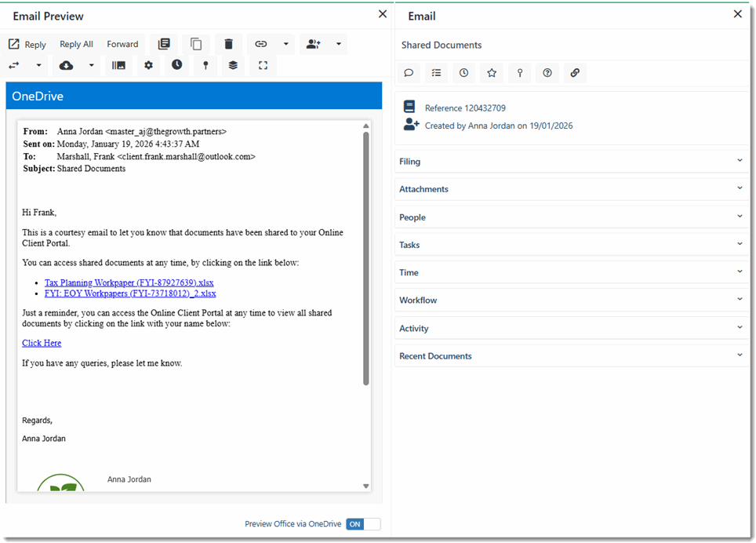Click the filled clock icon in preview toolbar
756x543 pixels.
pos(177,64)
